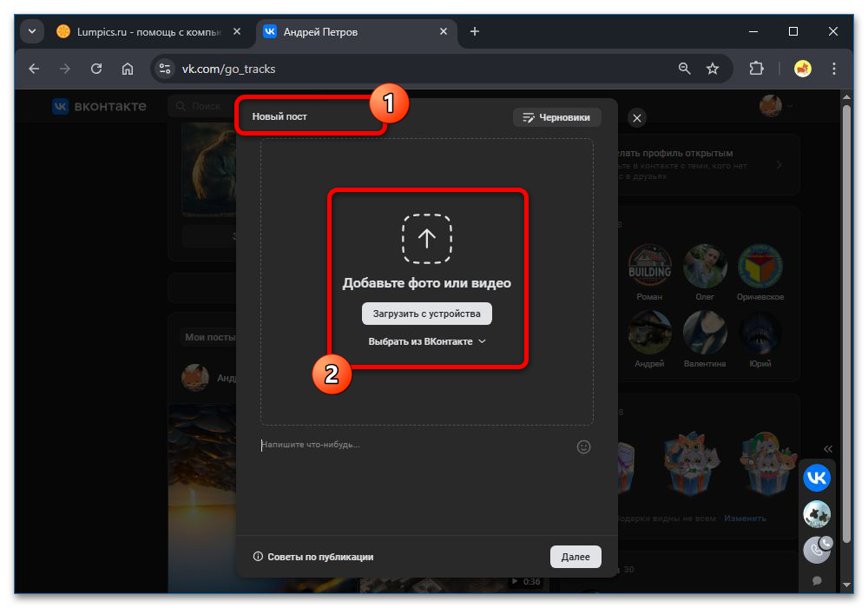Open friend Юрий's avatar
Viewport: 868px width, 608px height.
[x=760, y=333]
